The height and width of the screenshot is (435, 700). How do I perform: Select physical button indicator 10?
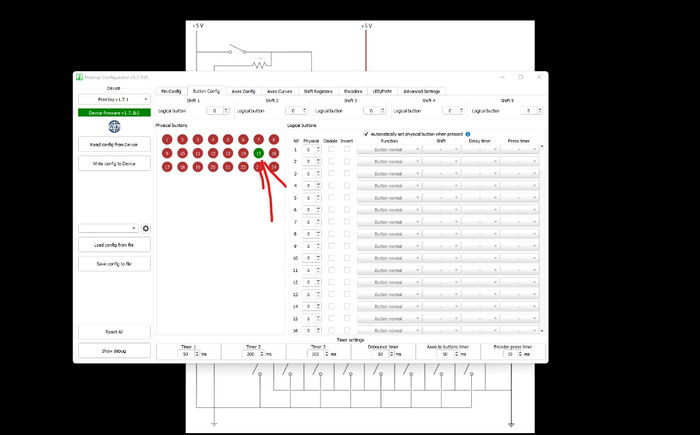point(182,153)
